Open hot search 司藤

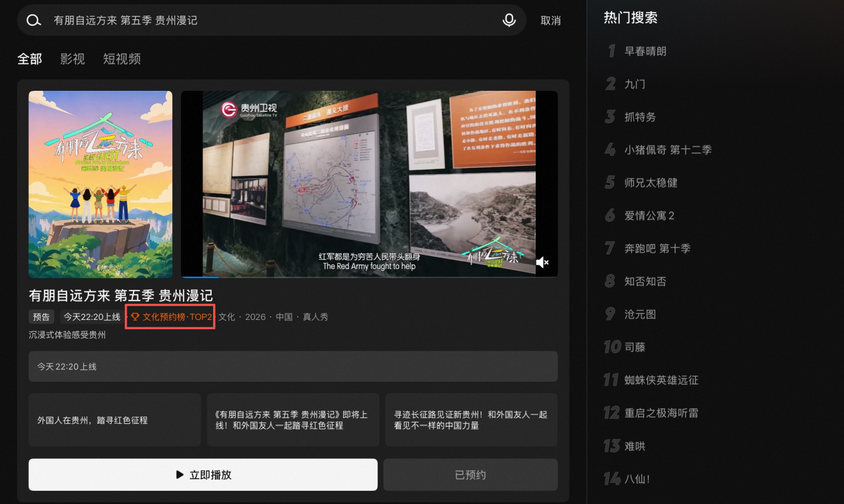pyautogui.click(x=635, y=347)
